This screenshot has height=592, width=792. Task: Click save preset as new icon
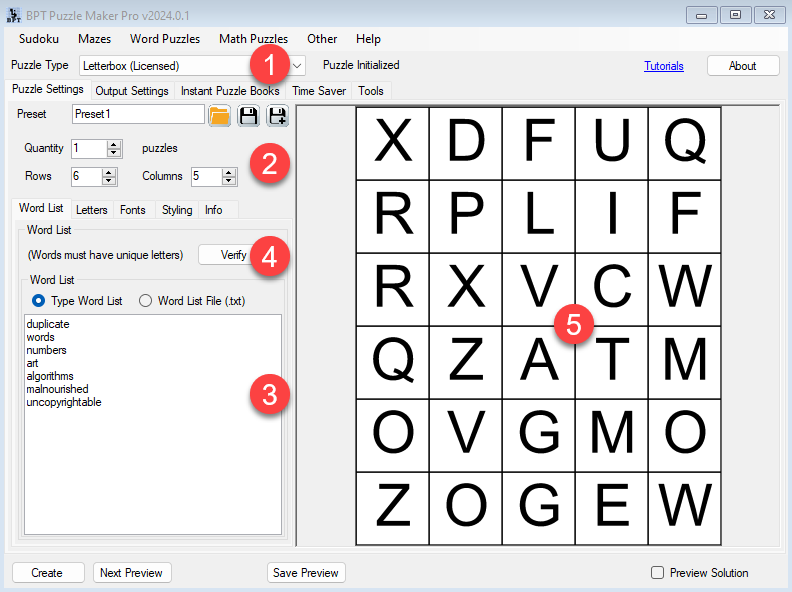tap(277, 116)
